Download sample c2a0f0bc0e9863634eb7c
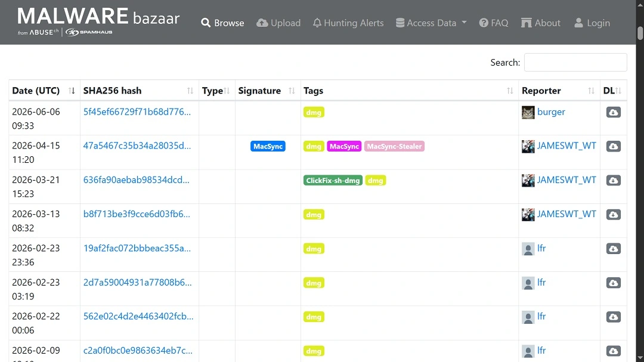Screen dimensions: 644x362 613,351
